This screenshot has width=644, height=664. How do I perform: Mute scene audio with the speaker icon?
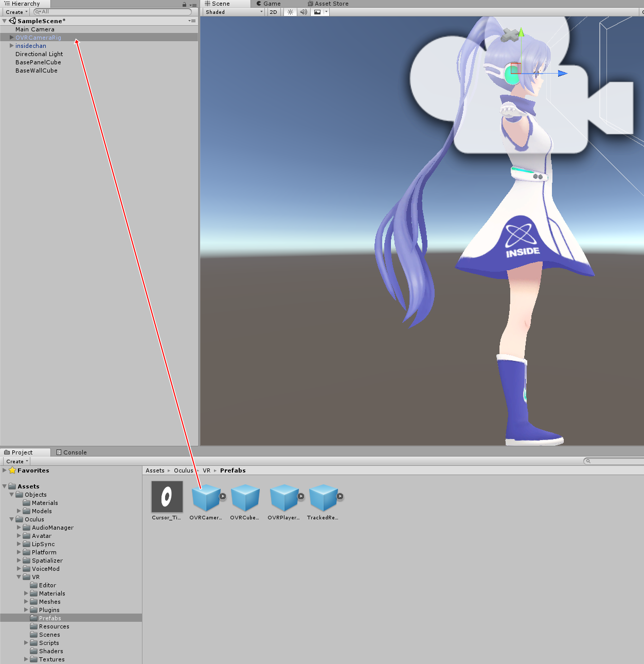click(x=303, y=12)
